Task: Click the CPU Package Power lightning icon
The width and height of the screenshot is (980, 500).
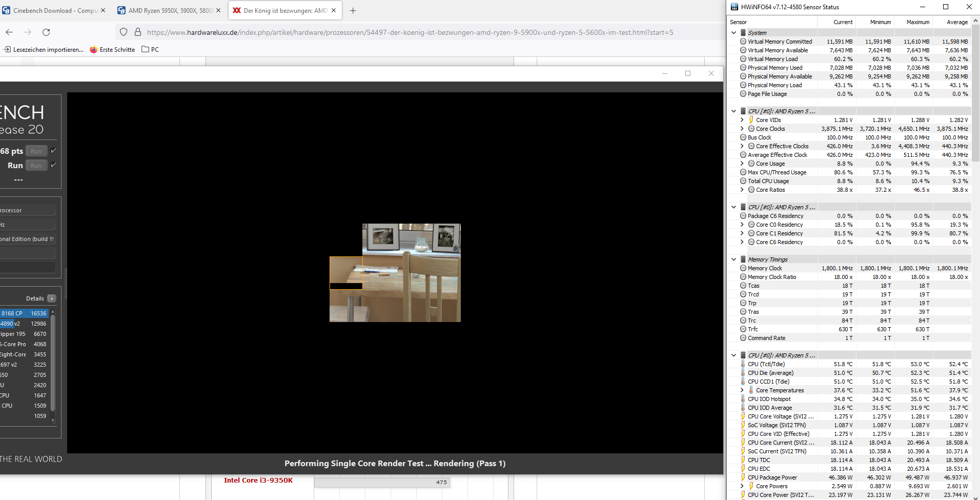Action: coord(744,477)
